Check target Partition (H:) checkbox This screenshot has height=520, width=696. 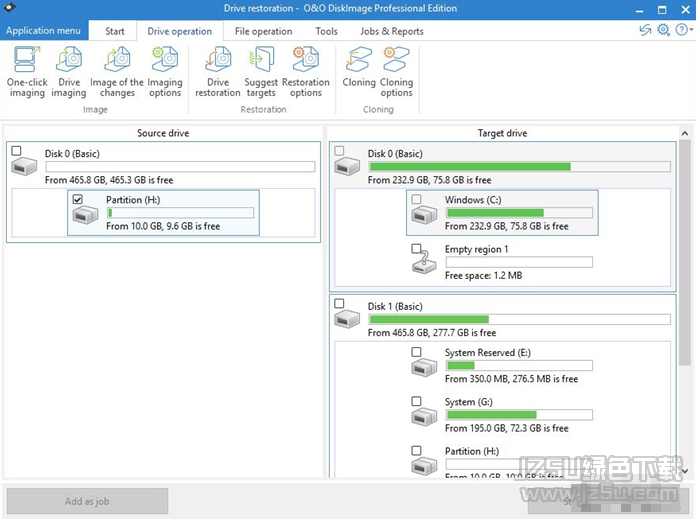(416, 451)
